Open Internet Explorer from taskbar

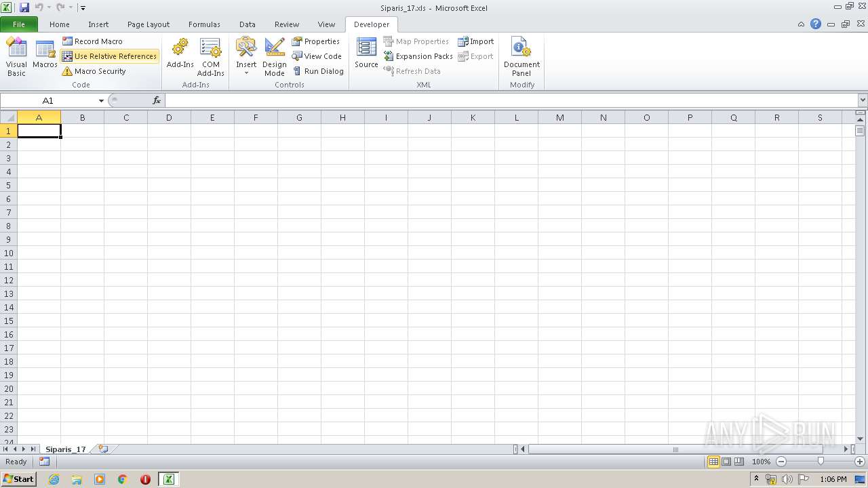(54, 479)
